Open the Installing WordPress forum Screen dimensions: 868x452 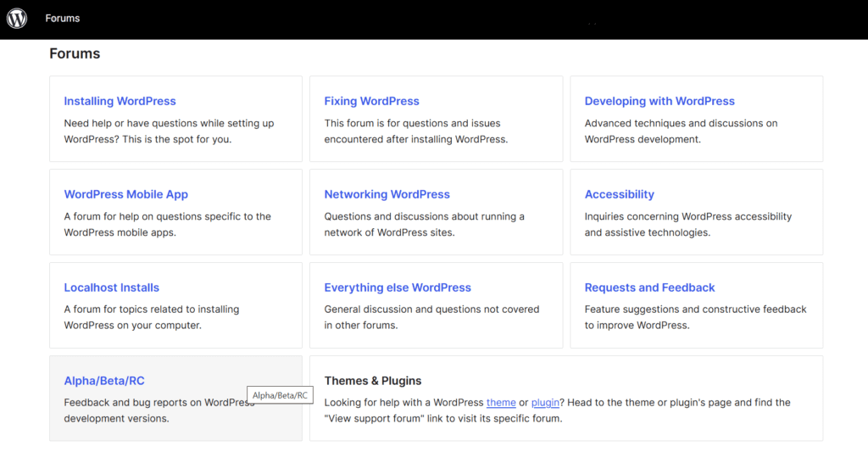coord(120,101)
